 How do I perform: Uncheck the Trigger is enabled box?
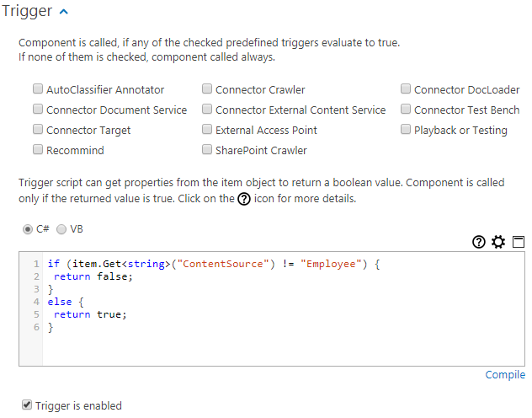(27, 405)
